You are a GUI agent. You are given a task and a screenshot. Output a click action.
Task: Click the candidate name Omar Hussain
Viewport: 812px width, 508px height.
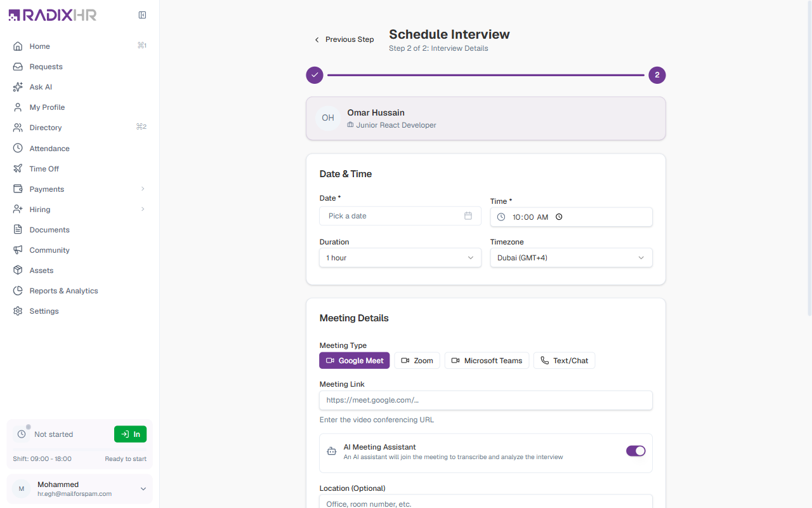click(376, 113)
